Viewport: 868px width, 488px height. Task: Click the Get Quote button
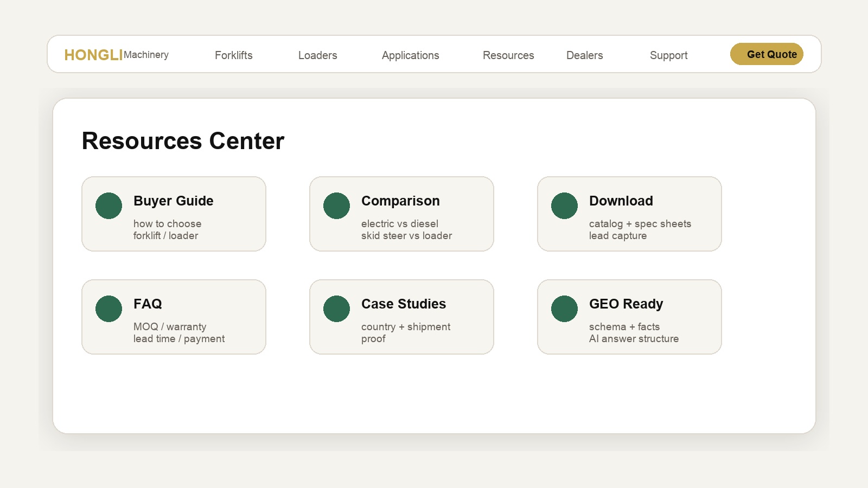click(x=767, y=54)
